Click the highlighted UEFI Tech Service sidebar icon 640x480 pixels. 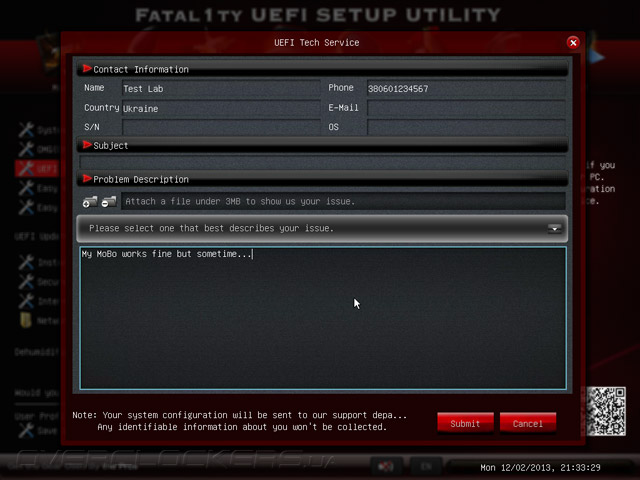pyautogui.click(x=26, y=169)
